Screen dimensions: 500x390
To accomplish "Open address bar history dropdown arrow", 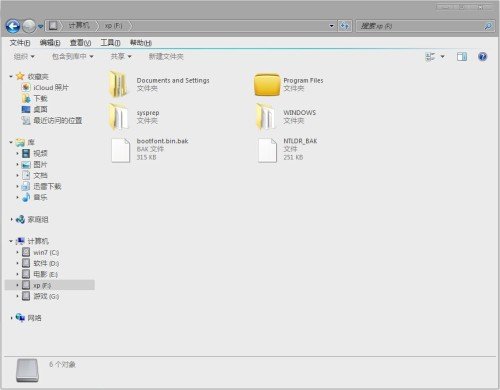I will click(332, 26).
